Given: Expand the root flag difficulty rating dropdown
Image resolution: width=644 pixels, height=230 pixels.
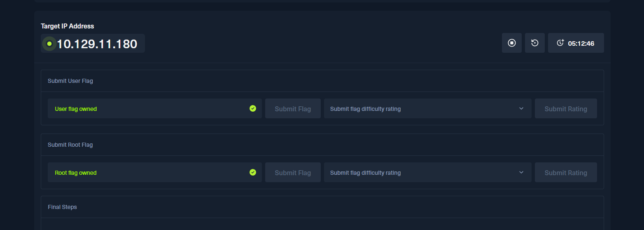Looking at the screenshot, I should [x=427, y=173].
